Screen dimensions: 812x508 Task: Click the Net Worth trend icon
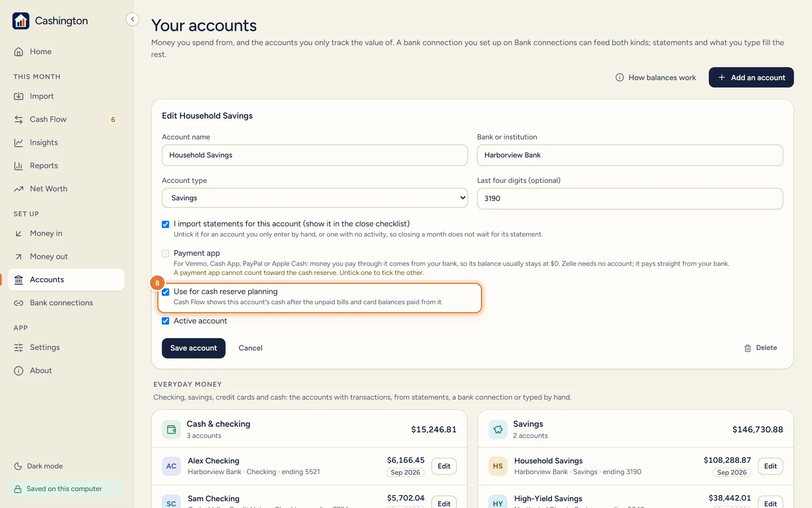point(19,189)
